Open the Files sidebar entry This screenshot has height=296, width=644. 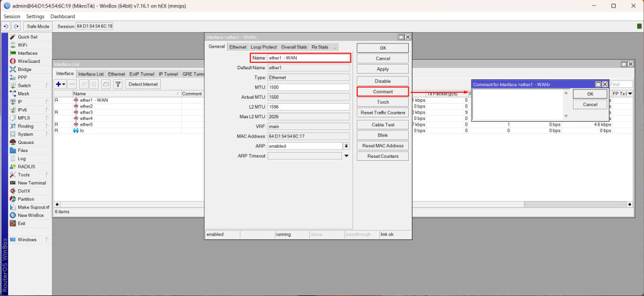(23, 151)
